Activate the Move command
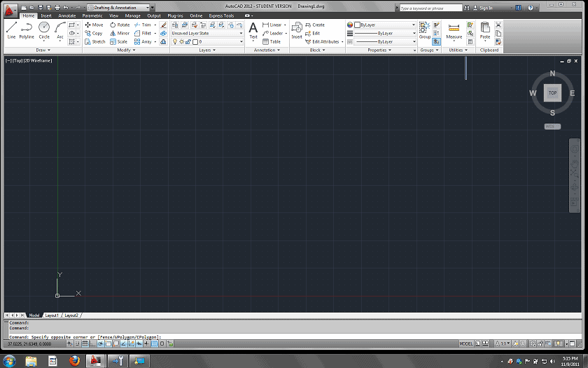The image size is (588, 368). [94, 25]
